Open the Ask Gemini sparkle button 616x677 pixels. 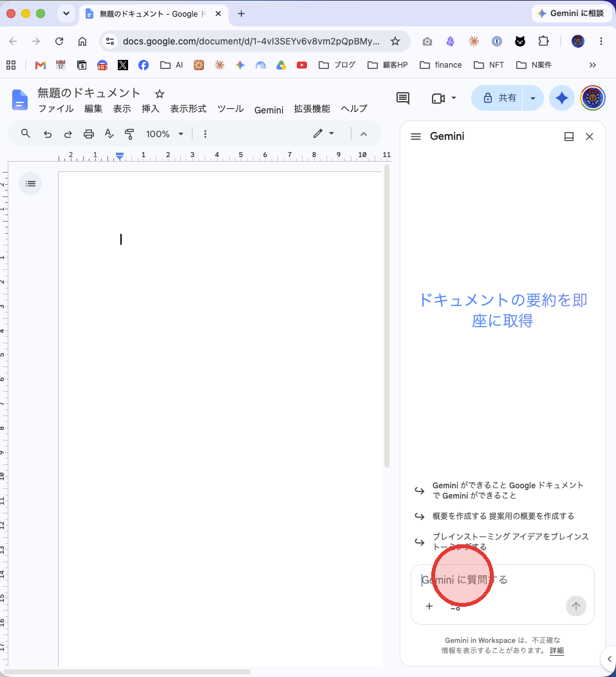[x=561, y=98]
